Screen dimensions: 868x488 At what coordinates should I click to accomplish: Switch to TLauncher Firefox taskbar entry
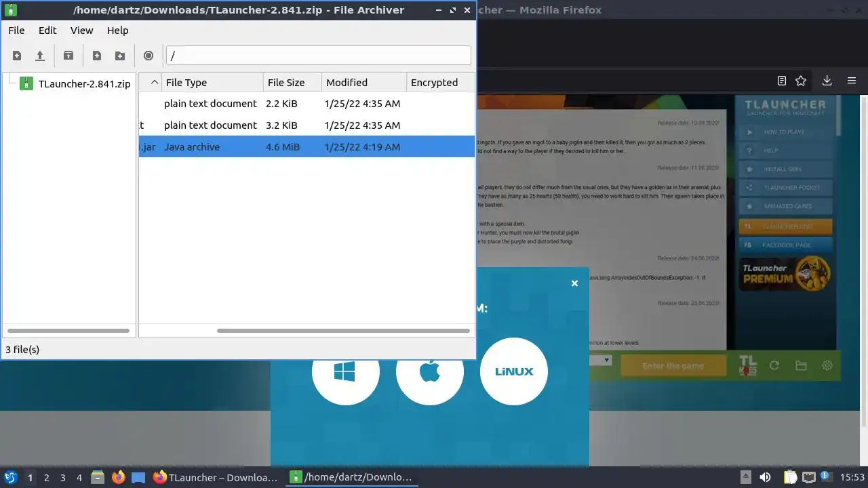coord(216,477)
